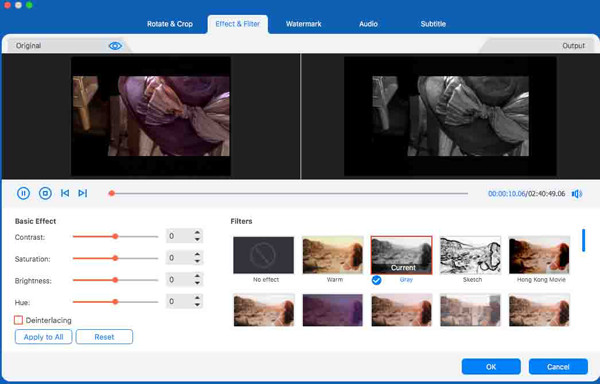600x384 pixels.
Task: Close the window with red button
Action: click(x=7, y=5)
